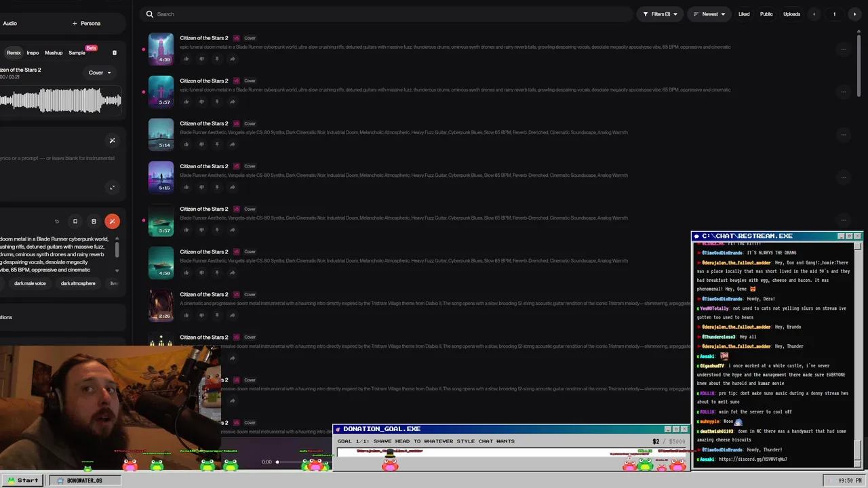Add the 'dark male voice' style tag
Viewport: 868px width, 488px height.
pos(30,283)
